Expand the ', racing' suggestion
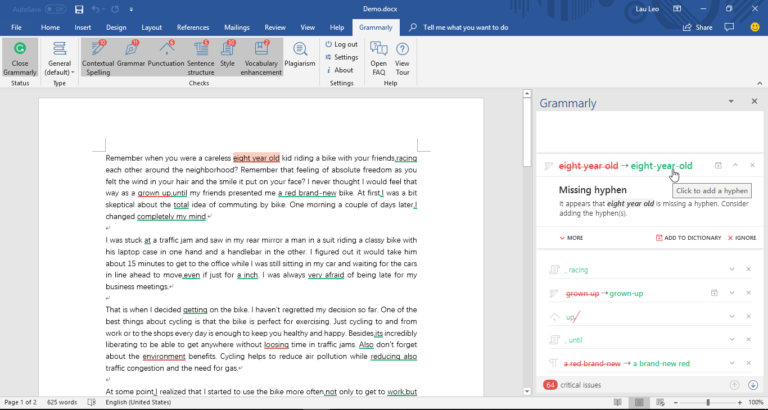 click(x=732, y=269)
